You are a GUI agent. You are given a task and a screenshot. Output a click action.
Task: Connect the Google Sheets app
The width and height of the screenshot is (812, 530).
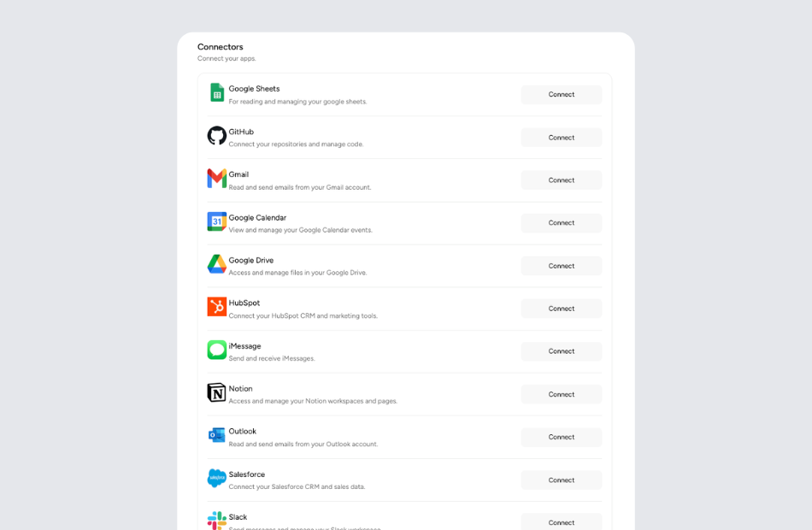tap(561, 94)
